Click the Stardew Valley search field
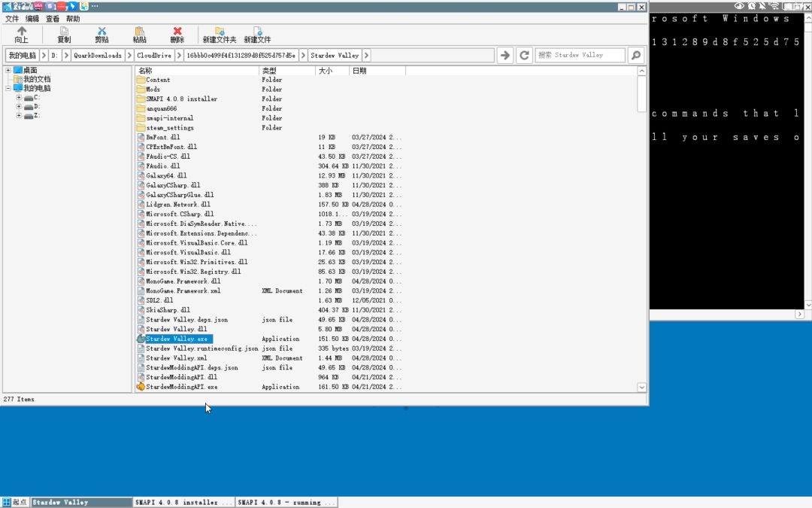 [x=580, y=55]
